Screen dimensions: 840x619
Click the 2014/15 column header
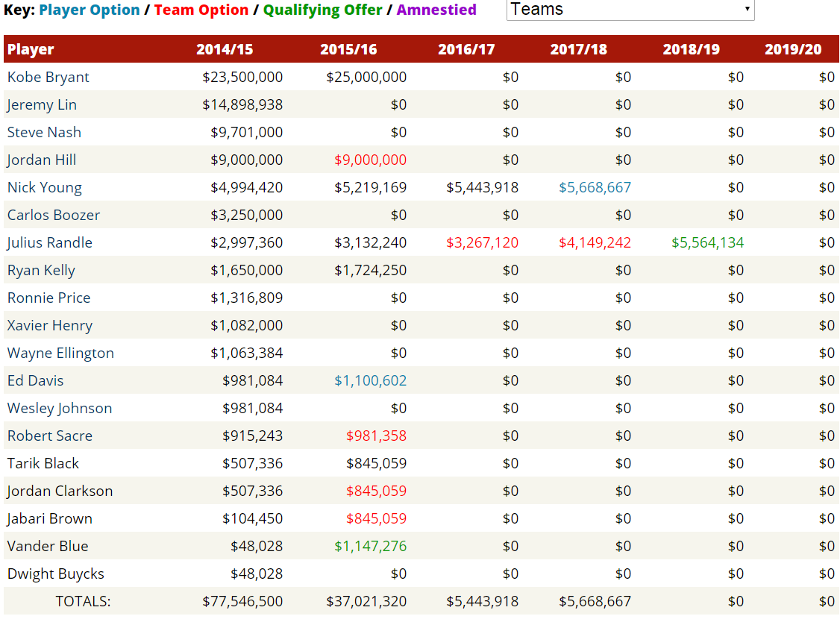click(x=225, y=50)
